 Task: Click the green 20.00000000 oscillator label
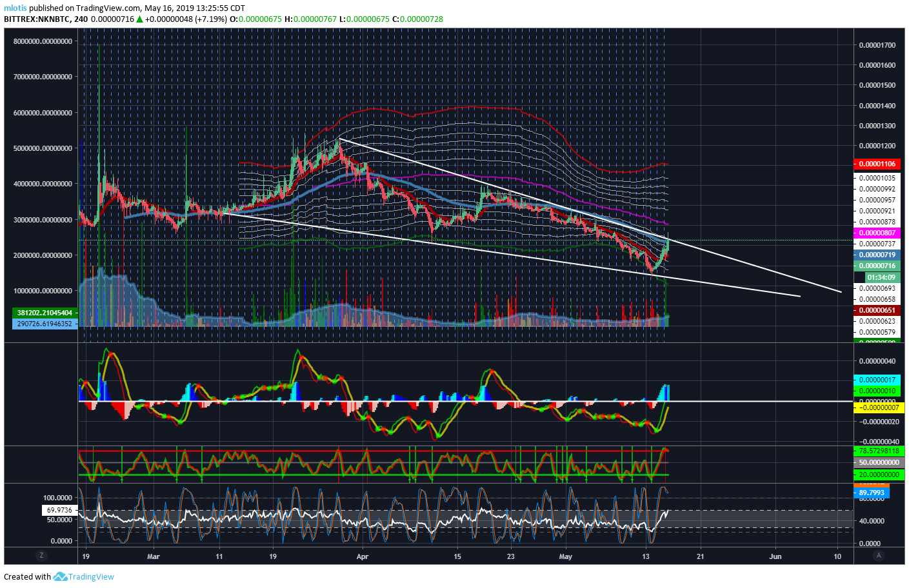879,475
